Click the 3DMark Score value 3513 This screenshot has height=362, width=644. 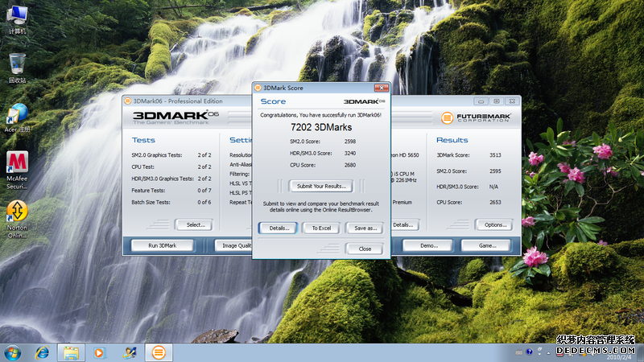495,155
